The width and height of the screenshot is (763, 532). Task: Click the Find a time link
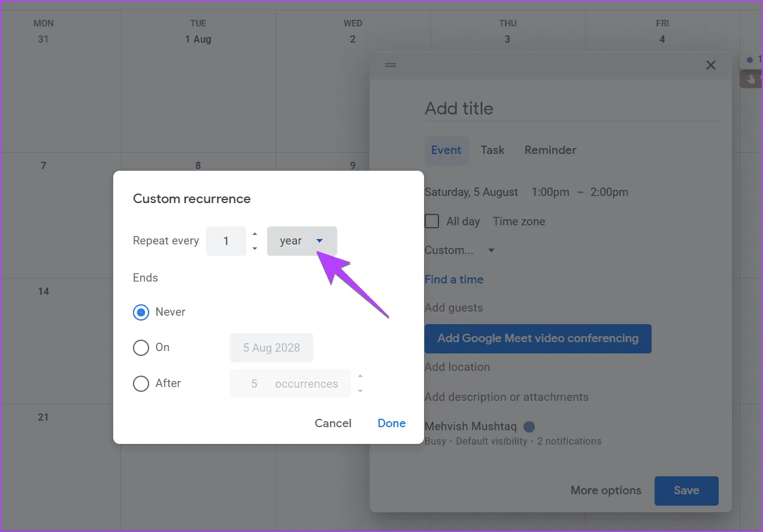[x=454, y=279]
